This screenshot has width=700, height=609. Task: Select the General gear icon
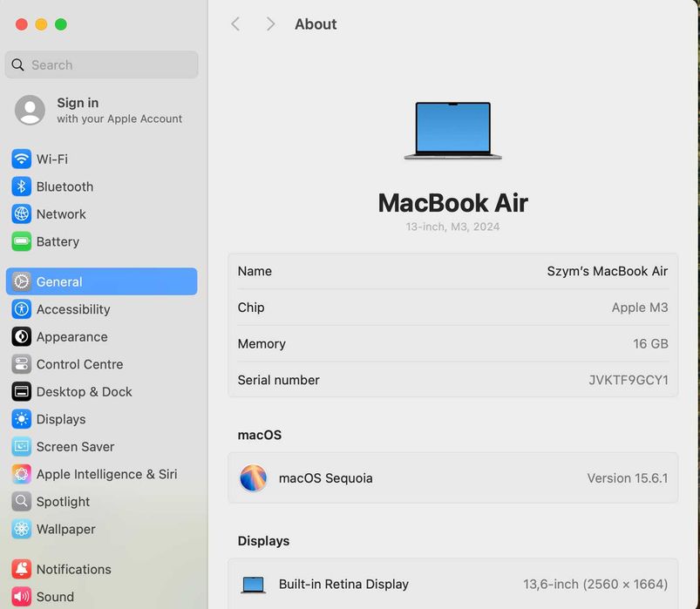(x=22, y=281)
